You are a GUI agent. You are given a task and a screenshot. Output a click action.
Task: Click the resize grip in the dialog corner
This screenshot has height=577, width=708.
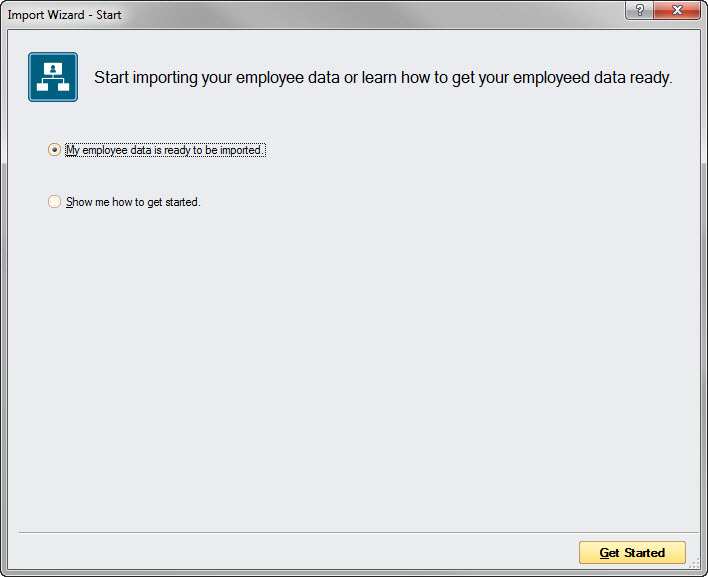click(694, 563)
